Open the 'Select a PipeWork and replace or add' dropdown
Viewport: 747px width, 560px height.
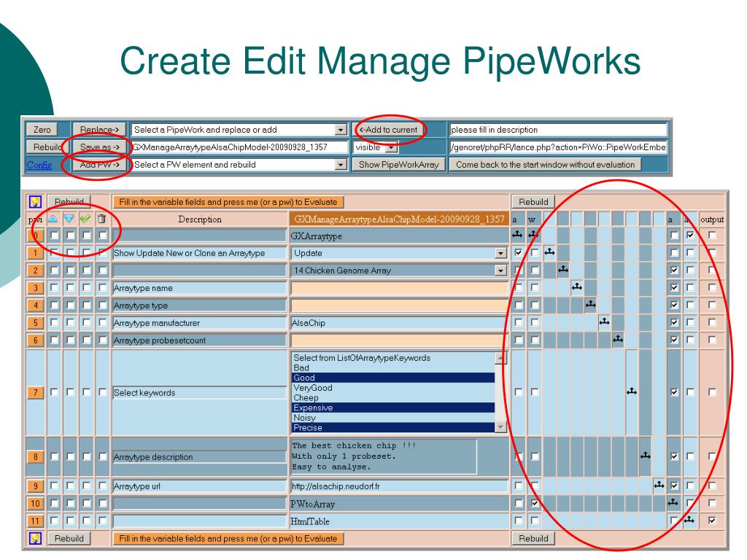pos(340,130)
